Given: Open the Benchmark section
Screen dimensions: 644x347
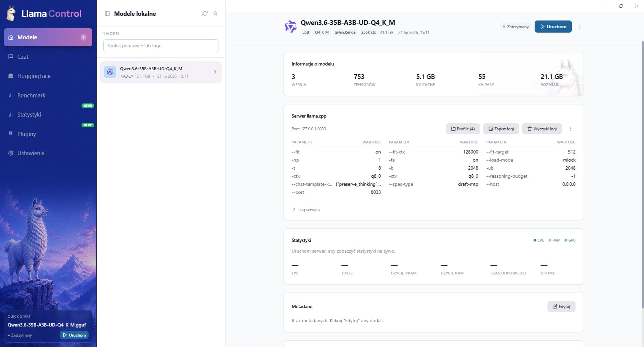Looking at the screenshot, I should pos(48,95).
